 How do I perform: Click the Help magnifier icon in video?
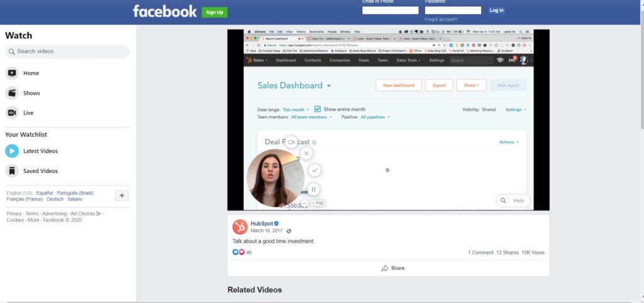[x=502, y=201]
